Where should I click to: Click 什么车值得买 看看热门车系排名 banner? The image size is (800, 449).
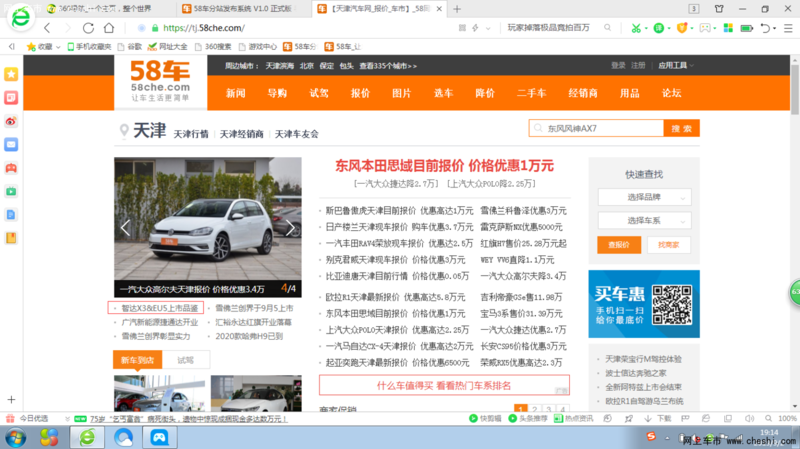(x=444, y=385)
